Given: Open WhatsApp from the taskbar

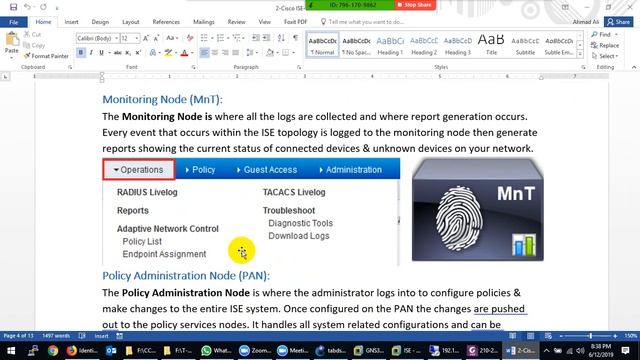Looking at the screenshot, I should tap(217, 351).
